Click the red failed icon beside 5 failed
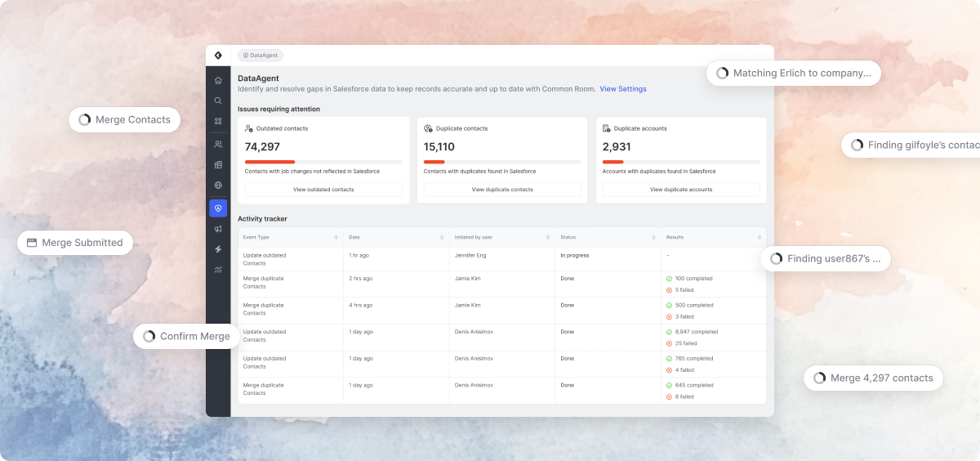The height and width of the screenshot is (461, 980). [670, 290]
